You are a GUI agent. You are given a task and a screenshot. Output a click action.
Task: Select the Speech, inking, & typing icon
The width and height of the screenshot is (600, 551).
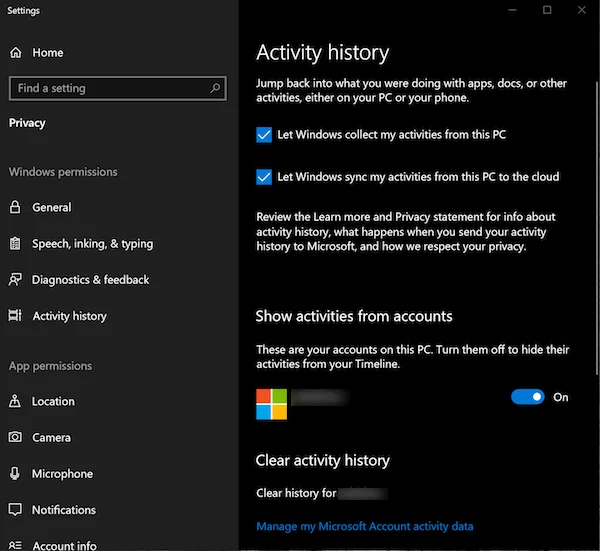(x=15, y=243)
